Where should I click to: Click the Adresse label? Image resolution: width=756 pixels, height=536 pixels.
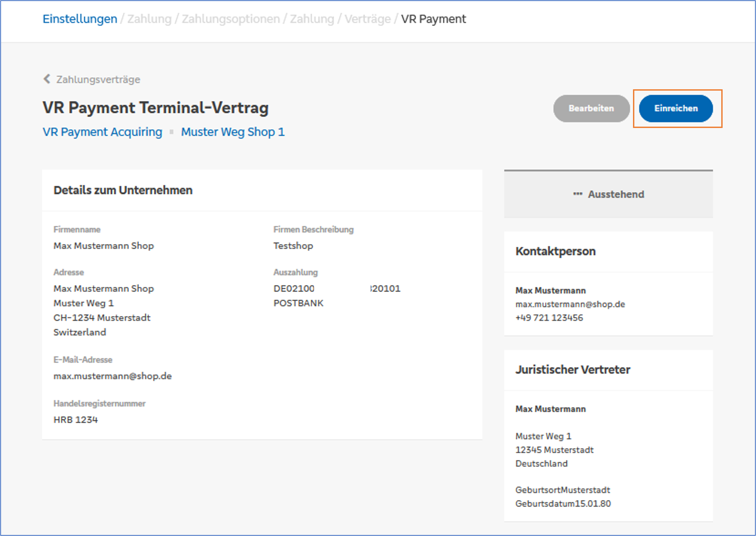pos(69,273)
